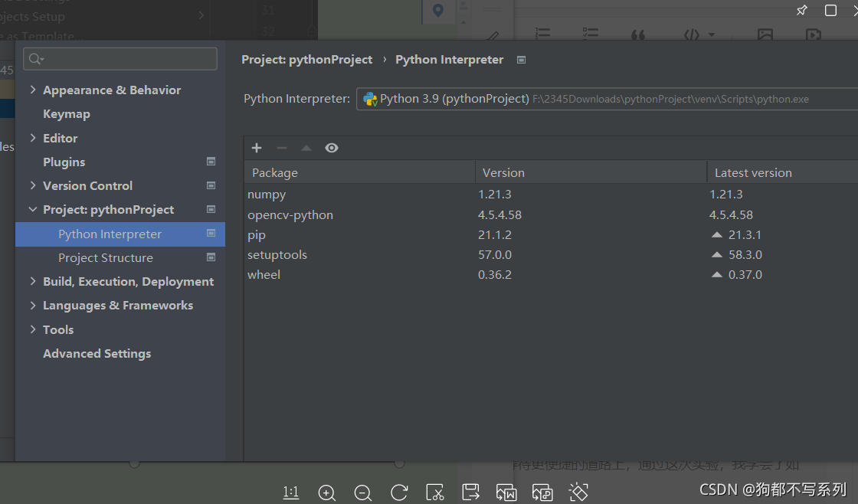Click the search icon in settings search box
The image size is (858, 504).
tap(36, 58)
